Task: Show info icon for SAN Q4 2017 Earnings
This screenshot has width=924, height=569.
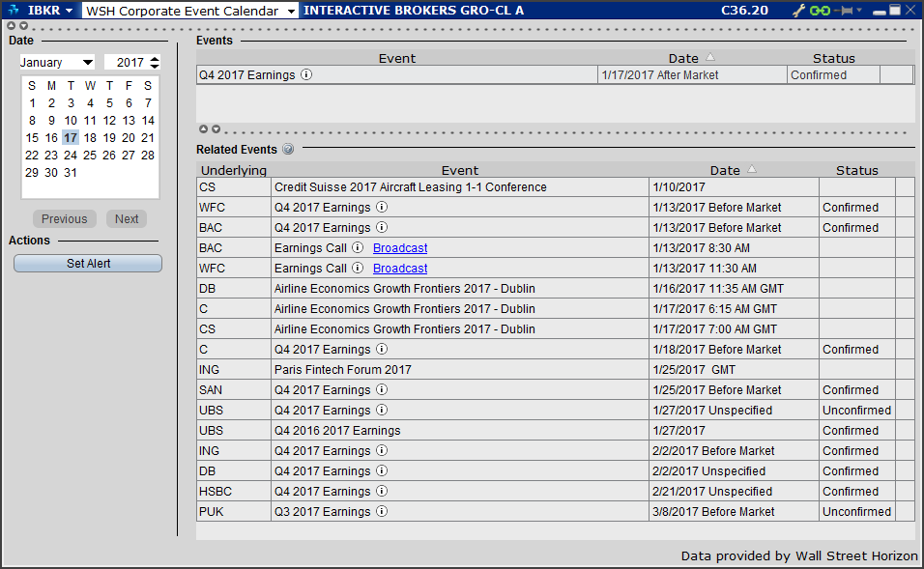Action: 382,389
